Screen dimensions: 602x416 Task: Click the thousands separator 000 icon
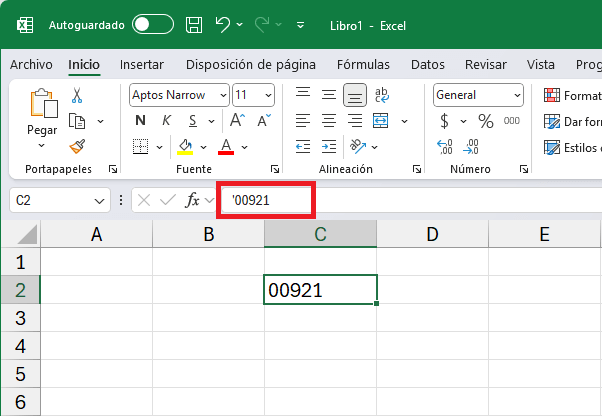pos(512,121)
